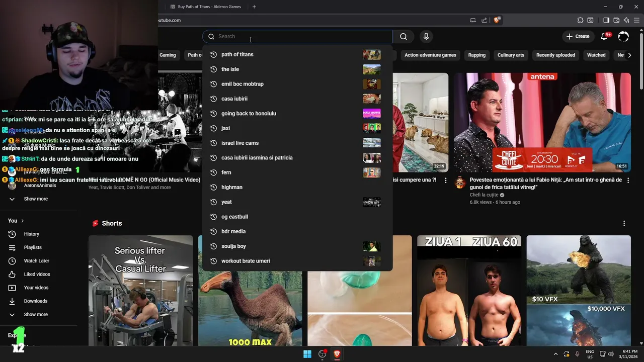Open Brave tab search icon

click(590, 20)
